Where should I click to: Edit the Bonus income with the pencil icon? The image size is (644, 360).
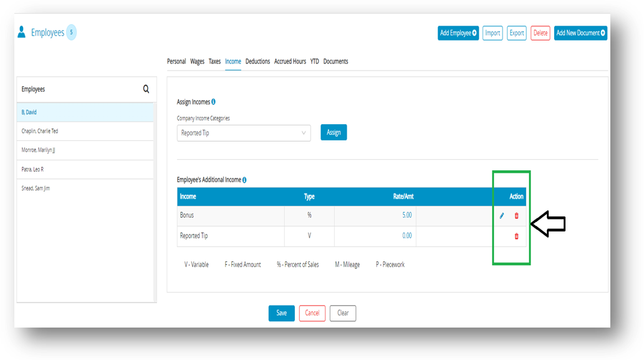[x=502, y=215]
